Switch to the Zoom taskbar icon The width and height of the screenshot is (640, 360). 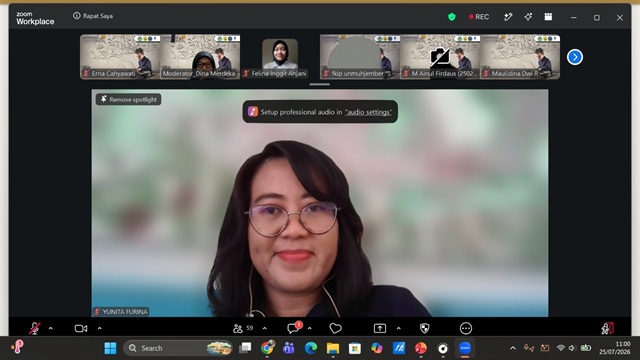coord(465,348)
